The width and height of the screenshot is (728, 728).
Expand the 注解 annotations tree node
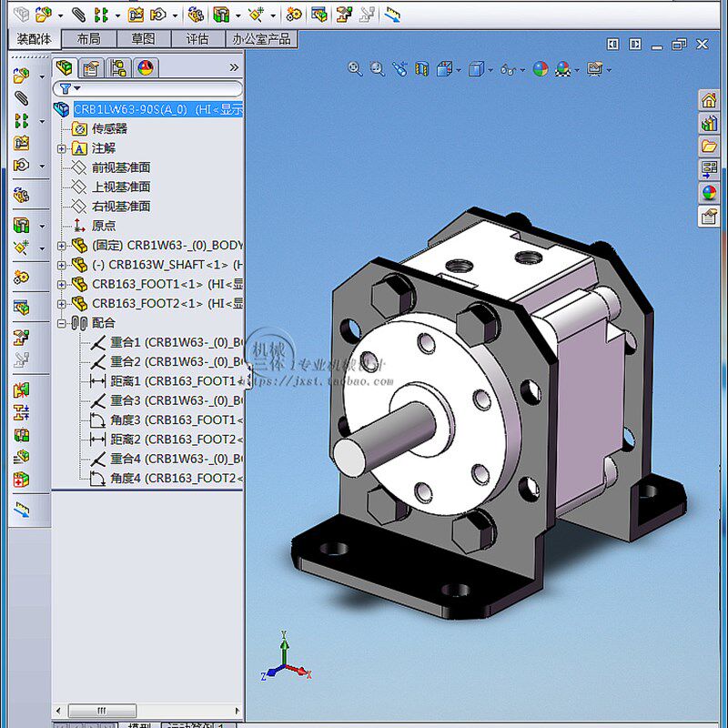(61, 148)
